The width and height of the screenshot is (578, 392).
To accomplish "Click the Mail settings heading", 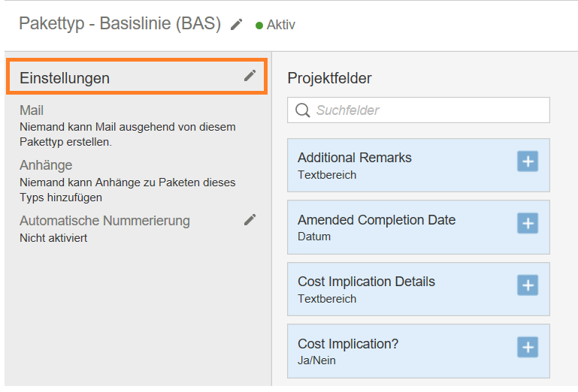I will pyautogui.click(x=32, y=110).
